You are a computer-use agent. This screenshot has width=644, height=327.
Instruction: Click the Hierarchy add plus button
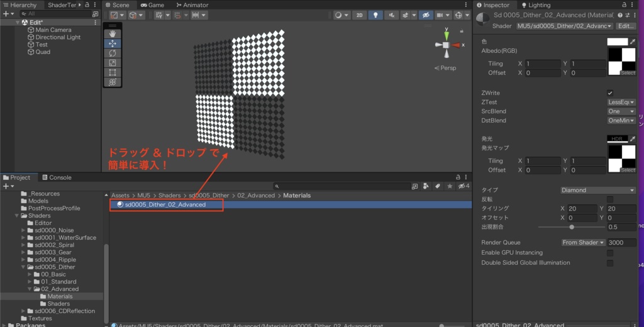[6, 14]
